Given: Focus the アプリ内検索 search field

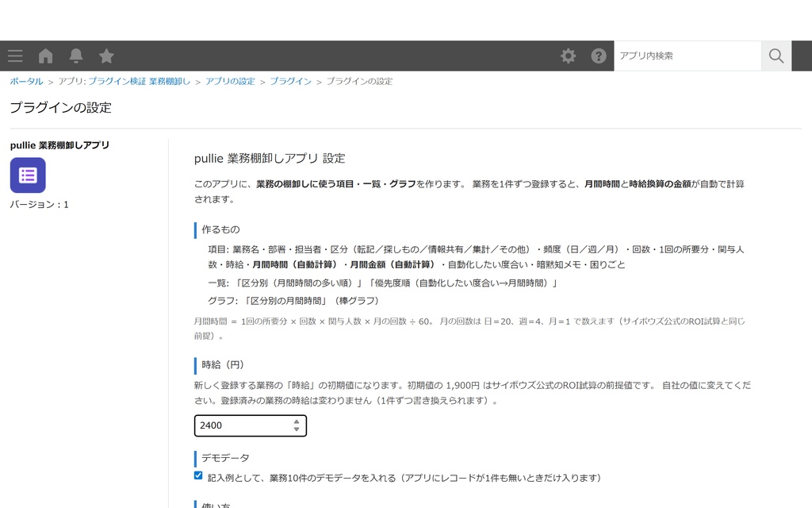Looking at the screenshot, I should point(688,56).
